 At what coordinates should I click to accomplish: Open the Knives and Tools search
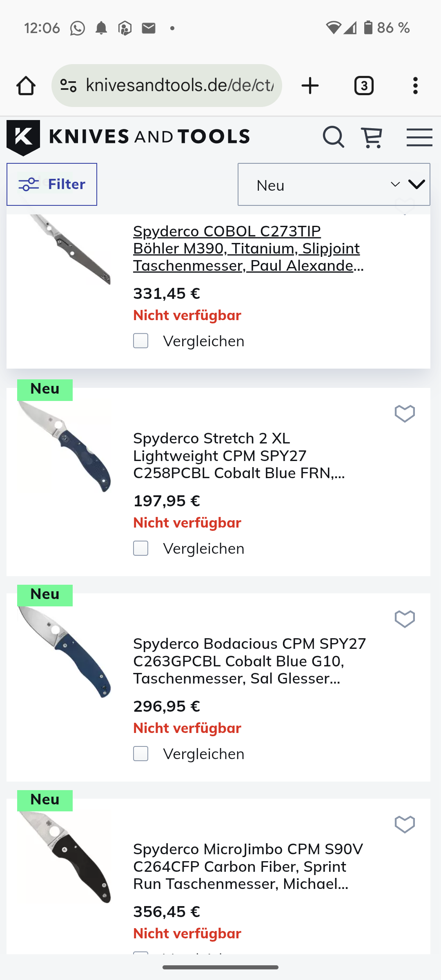[333, 137]
